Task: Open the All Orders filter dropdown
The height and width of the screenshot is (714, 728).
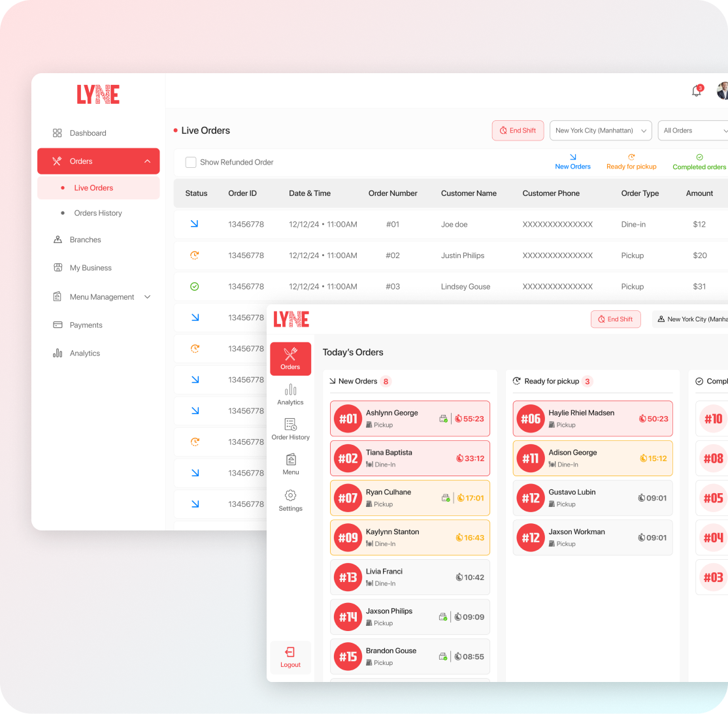Action: 693,131
